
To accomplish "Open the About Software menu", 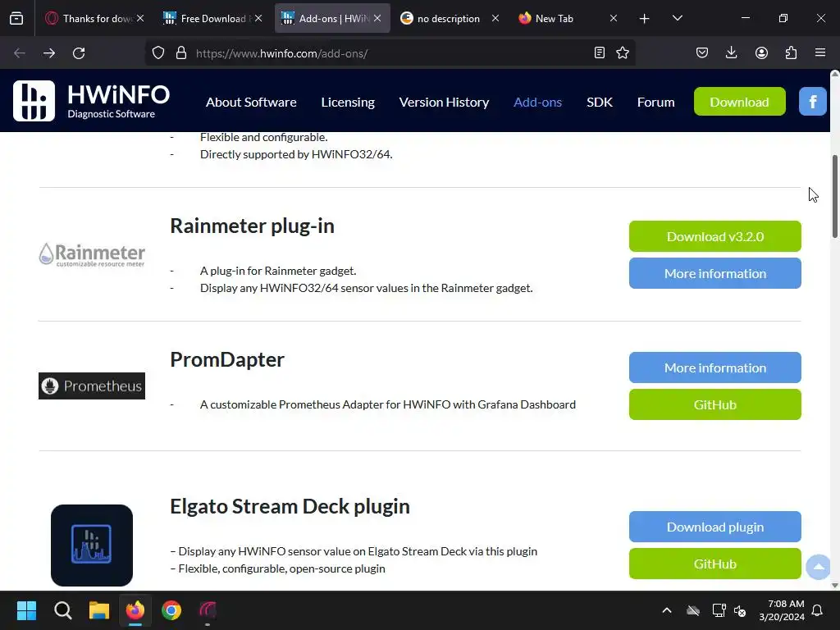I will (x=251, y=102).
